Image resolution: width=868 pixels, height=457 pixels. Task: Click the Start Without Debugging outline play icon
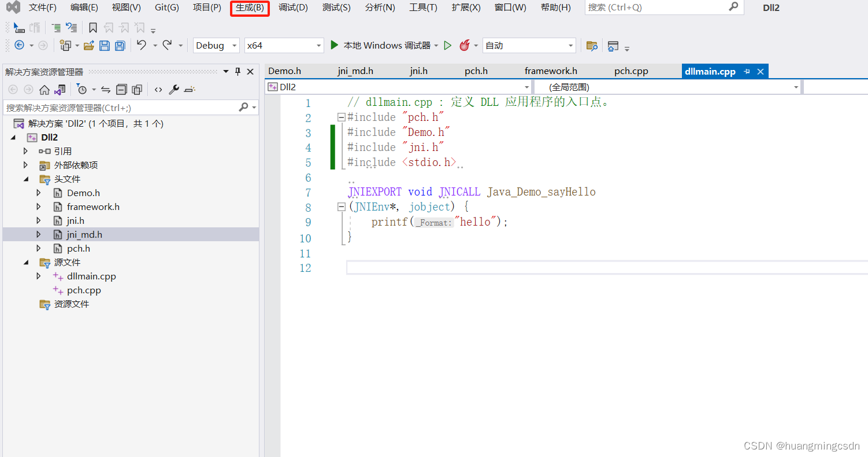point(447,45)
